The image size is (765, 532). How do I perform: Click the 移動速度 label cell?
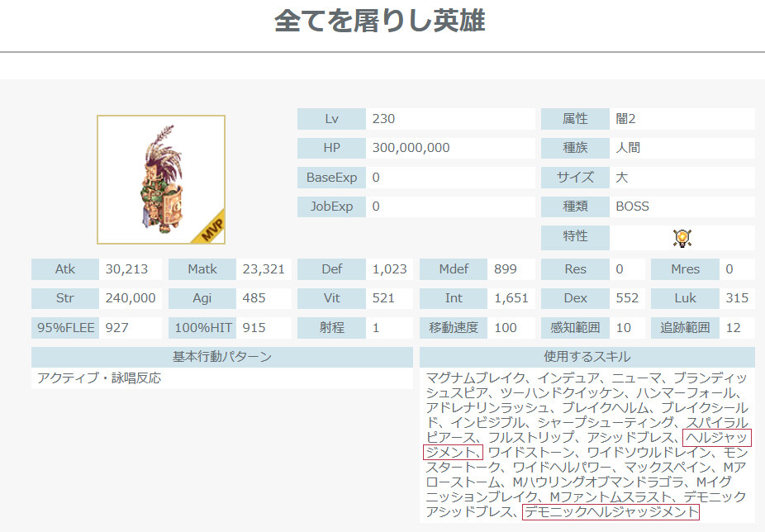(x=453, y=327)
